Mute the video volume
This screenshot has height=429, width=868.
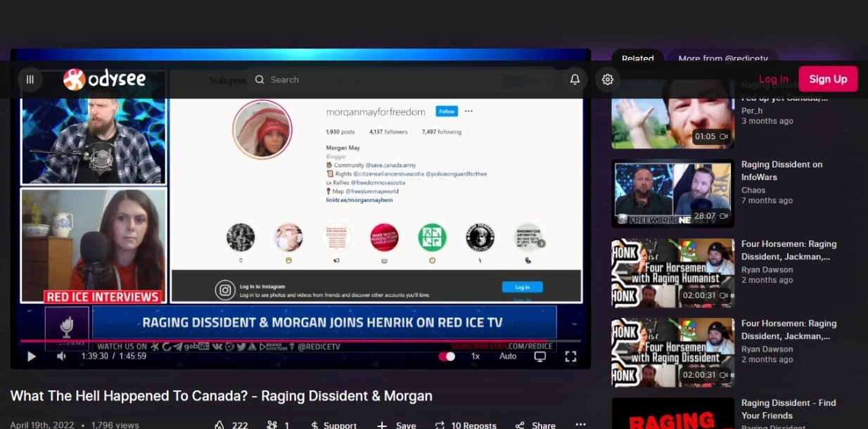click(x=61, y=357)
